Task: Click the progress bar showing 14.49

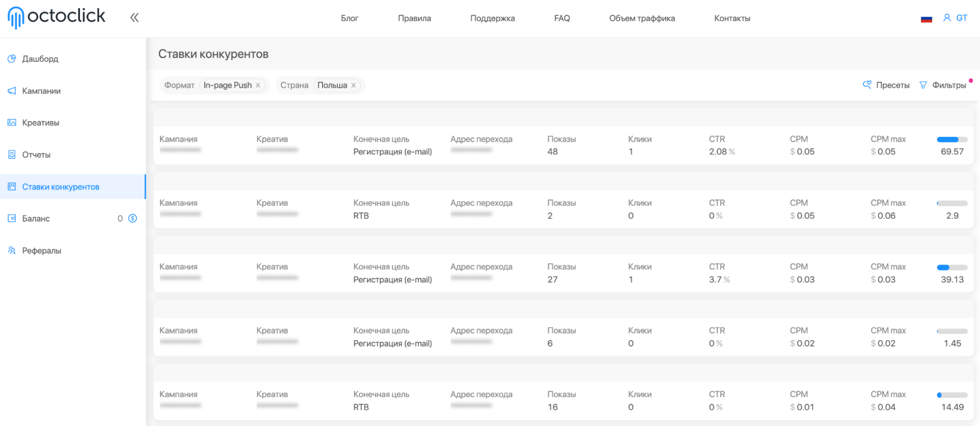Action: tap(952, 395)
